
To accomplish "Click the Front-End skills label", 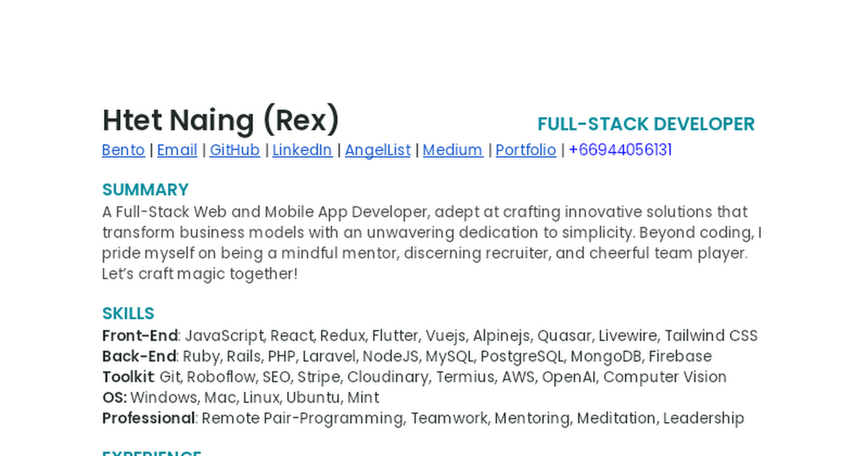I will [140, 336].
